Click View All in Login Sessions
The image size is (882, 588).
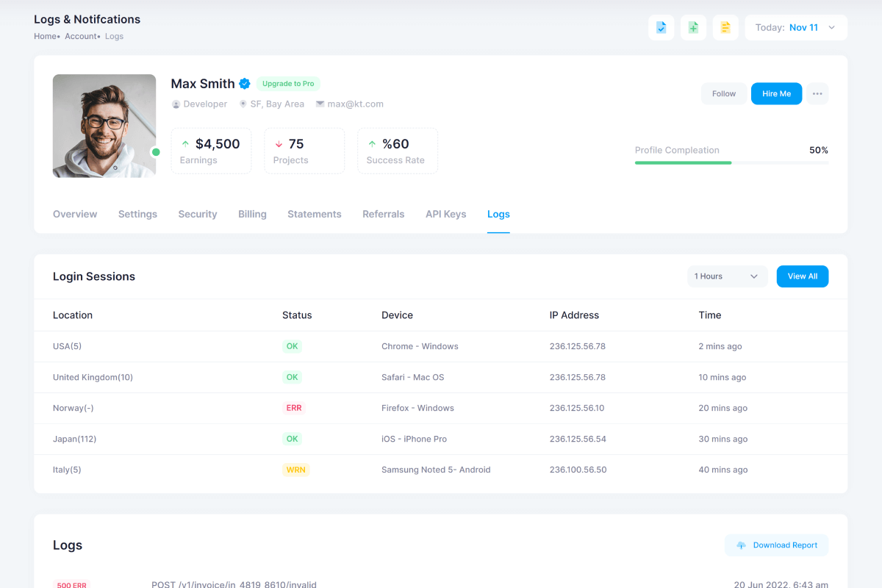(802, 276)
